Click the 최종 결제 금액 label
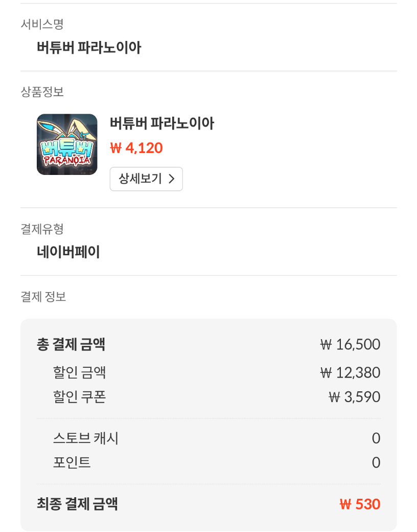The width and height of the screenshot is (417, 532). tap(77, 504)
